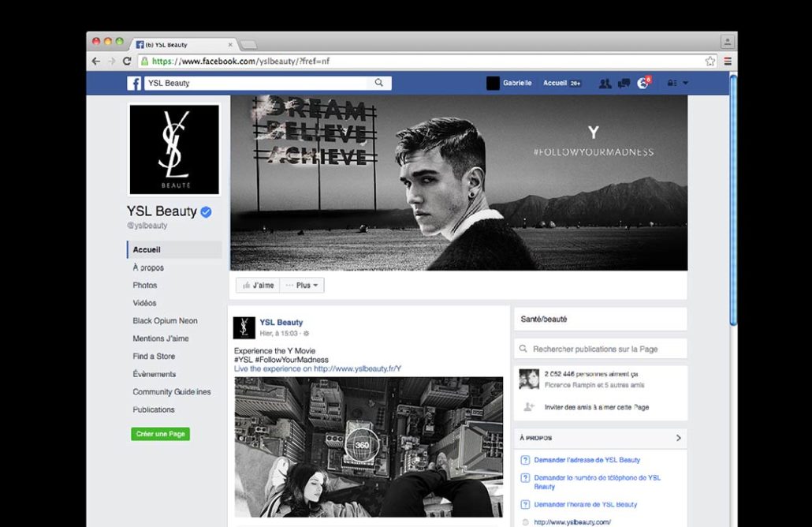Open Vidéos in the sidebar
Viewport: 812px width, 527px height.
tap(144, 303)
